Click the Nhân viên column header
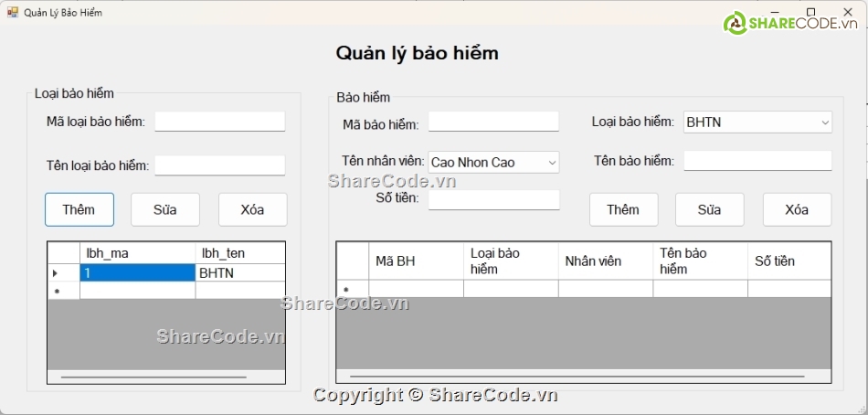Screen dimensions: 868x415 tap(606, 261)
